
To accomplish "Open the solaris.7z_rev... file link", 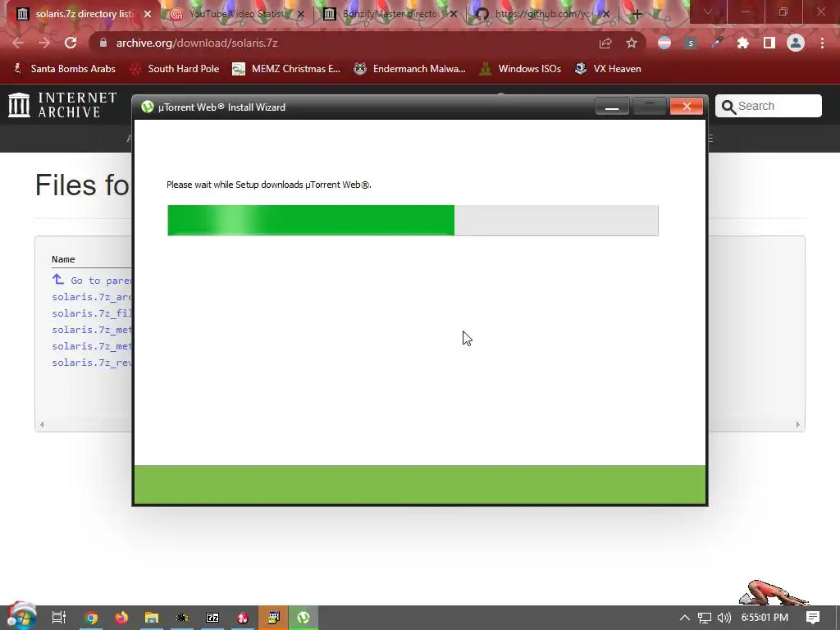I will point(92,363).
